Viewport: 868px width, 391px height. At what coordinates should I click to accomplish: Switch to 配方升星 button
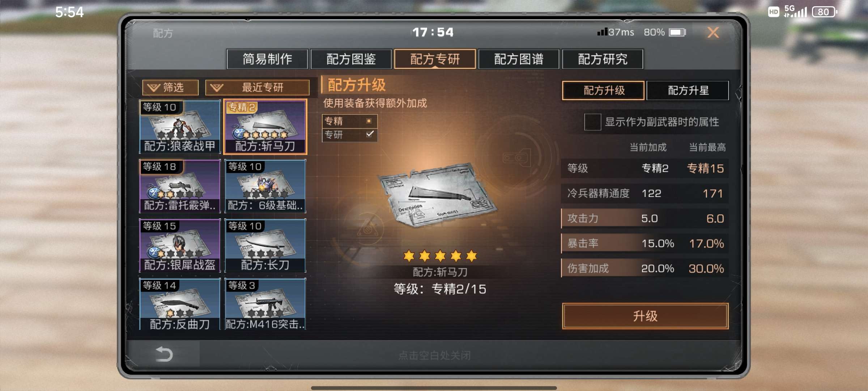click(x=688, y=90)
